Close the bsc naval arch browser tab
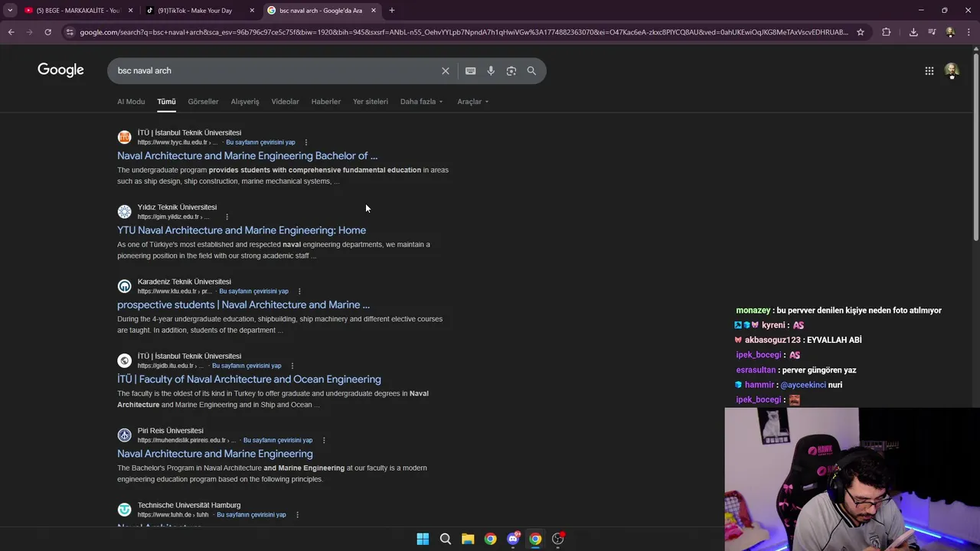The width and height of the screenshot is (980, 551). [x=374, y=10]
